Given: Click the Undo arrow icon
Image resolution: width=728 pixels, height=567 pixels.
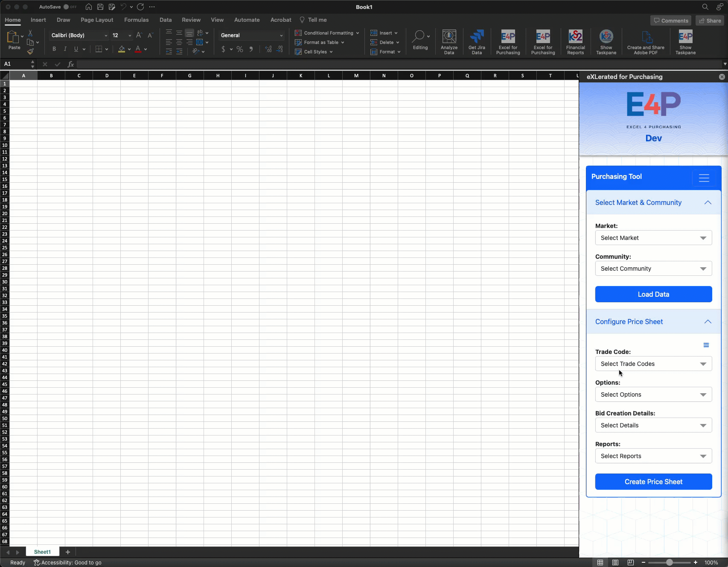Looking at the screenshot, I should 123,7.
